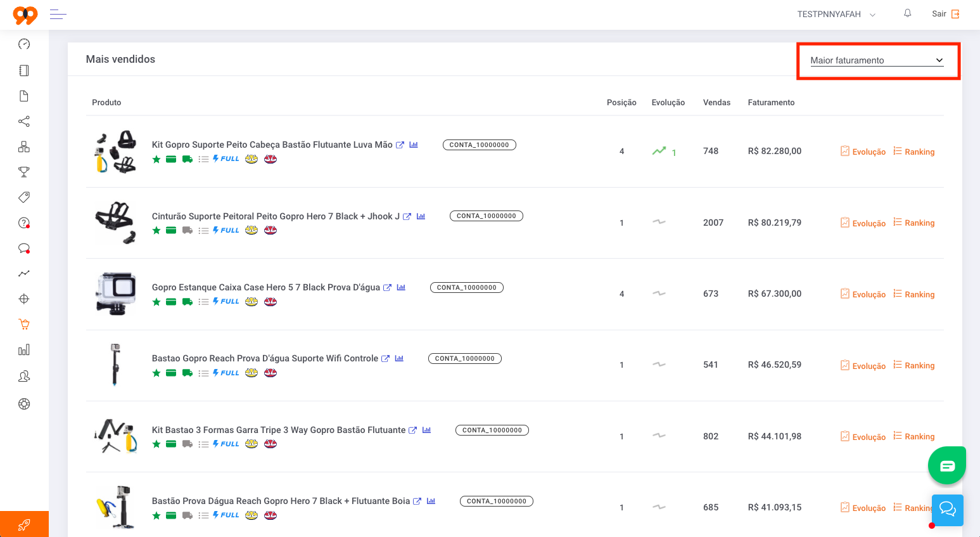
Task: Click CONTA_10000000 badge on Cinturão Suporte row
Action: tap(487, 216)
